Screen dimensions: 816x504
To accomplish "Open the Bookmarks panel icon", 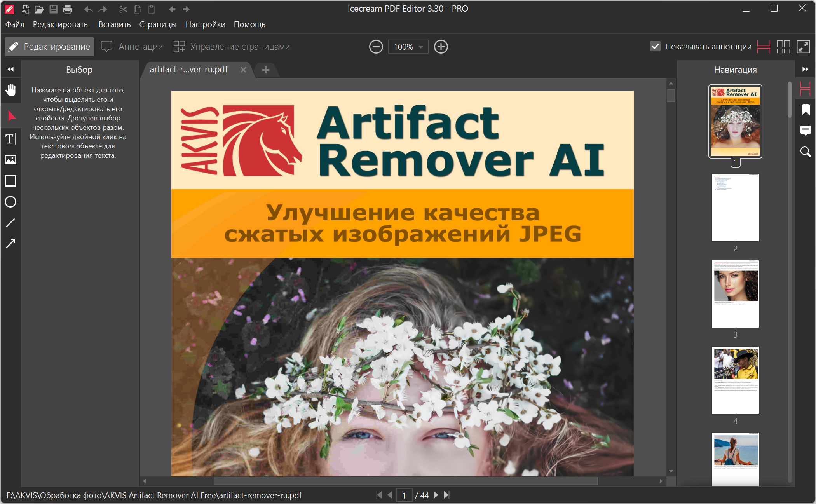I will [806, 110].
